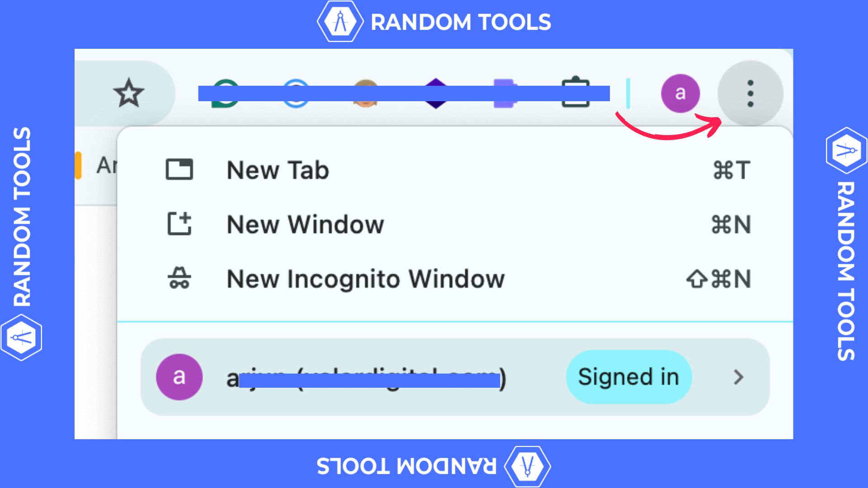Click the toolbar profile avatar 'a'
Screen dimensions: 868x488
680,93
